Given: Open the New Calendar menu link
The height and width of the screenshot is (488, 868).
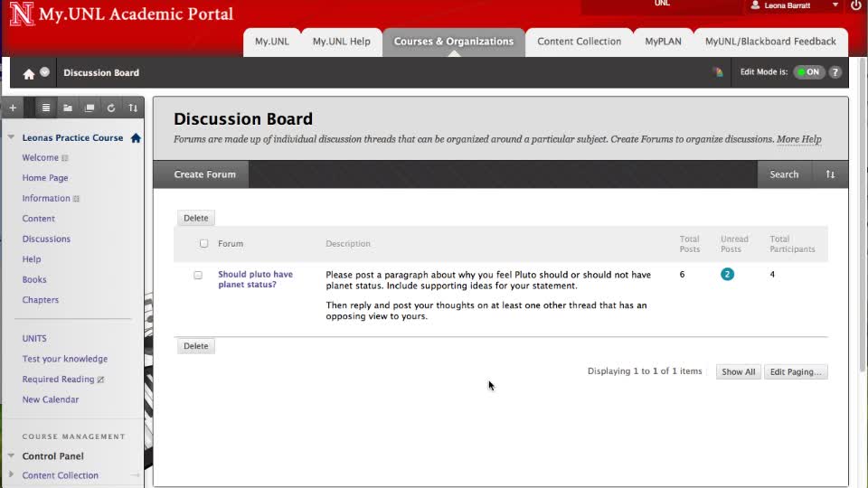Looking at the screenshot, I should [x=51, y=399].
